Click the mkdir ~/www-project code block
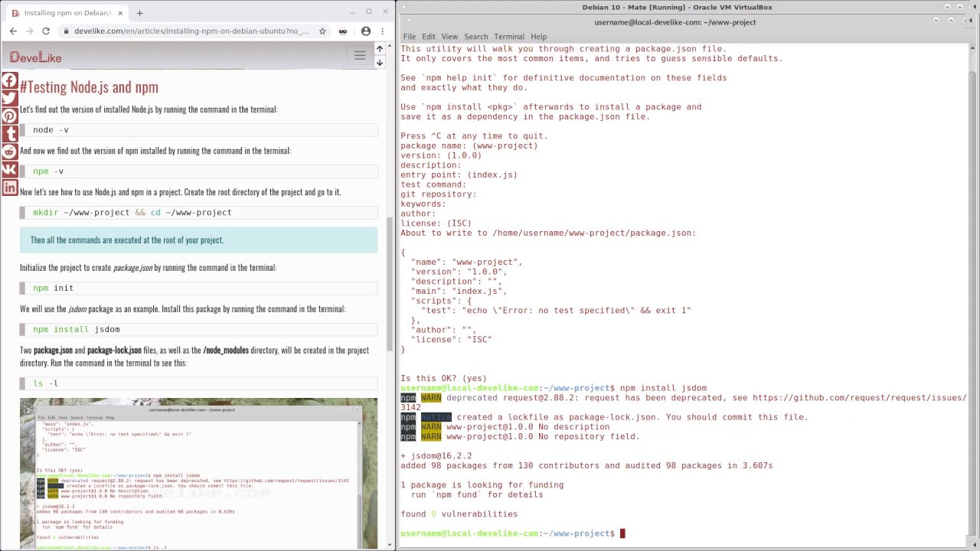This screenshot has height=551, width=980. [199, 213]
